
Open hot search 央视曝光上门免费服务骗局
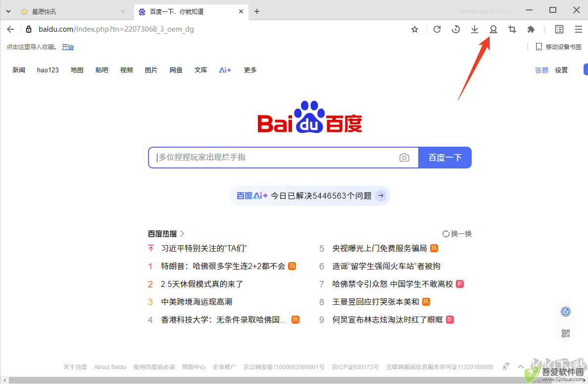380,248
